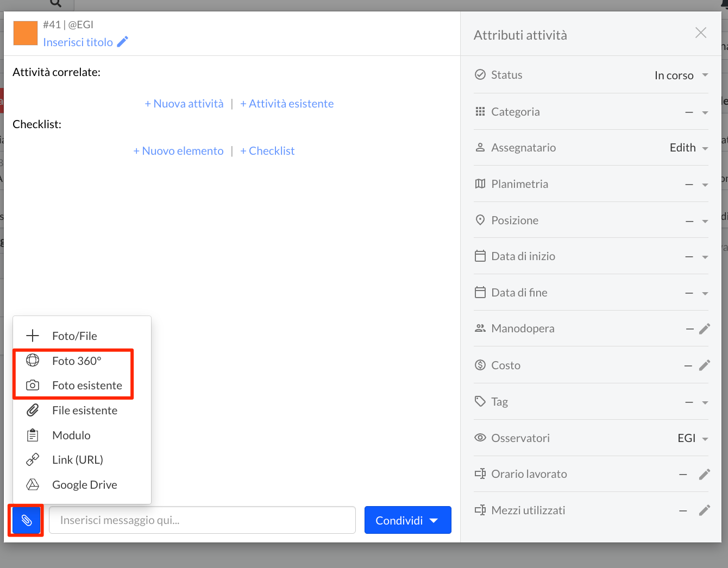728x568 pixels.
Task: Click the Assegnatario person icon
Action: (x=480, y=147)
